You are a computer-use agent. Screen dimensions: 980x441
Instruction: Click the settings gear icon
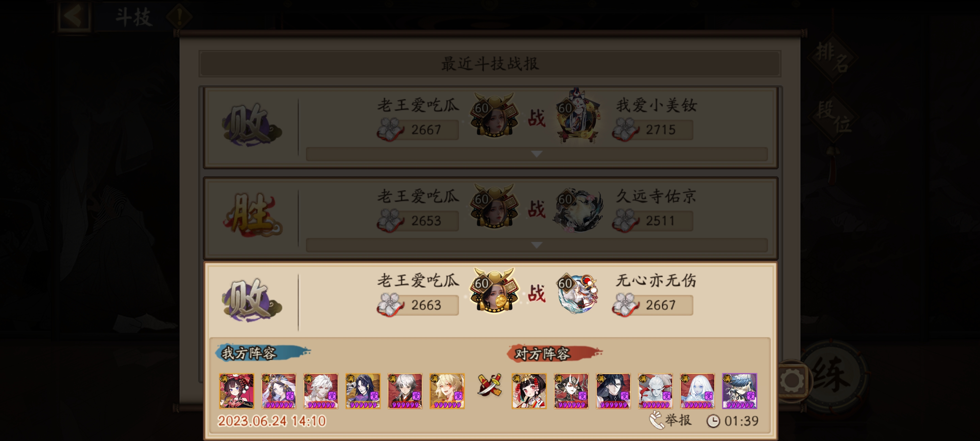coord(792,380)
